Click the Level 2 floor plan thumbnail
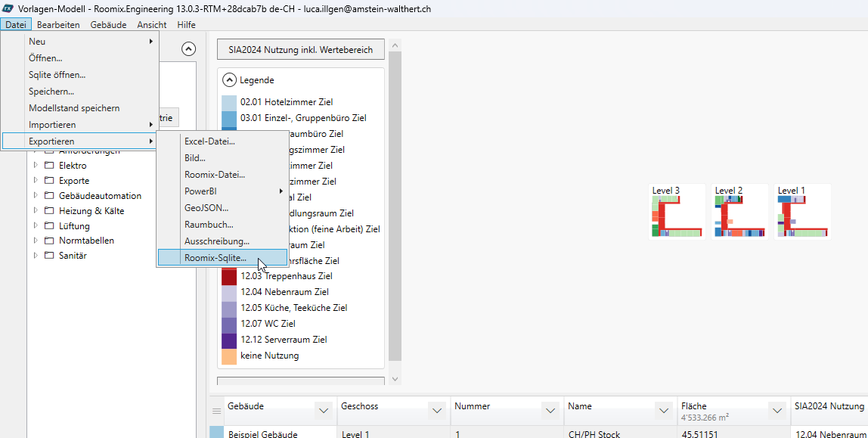This screenshot has width=868, height=438. point(739,210)
